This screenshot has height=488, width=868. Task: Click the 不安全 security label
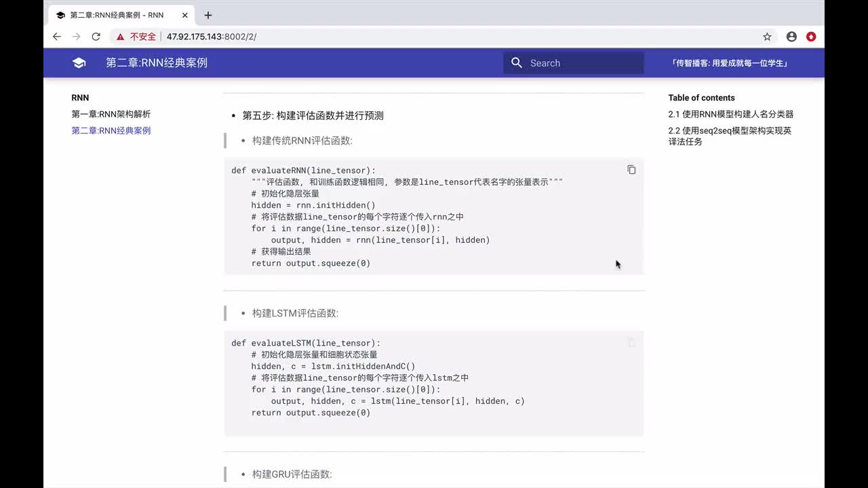143,37
